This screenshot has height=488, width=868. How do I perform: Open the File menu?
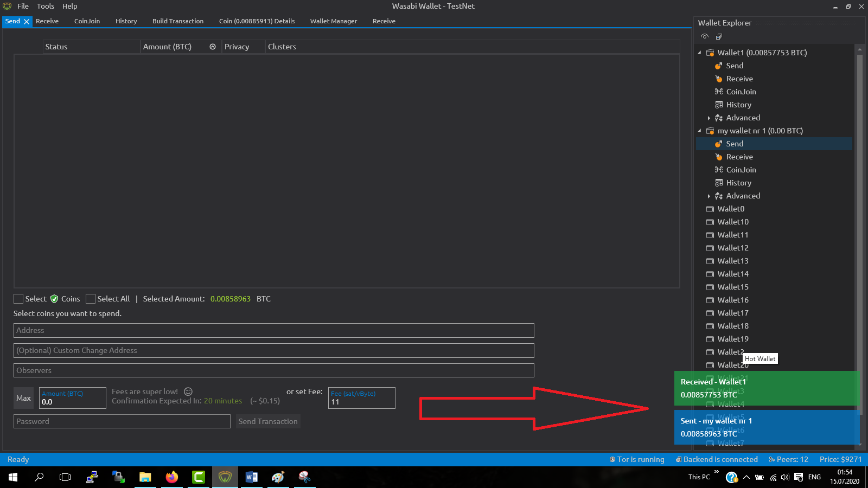point(23,6)
